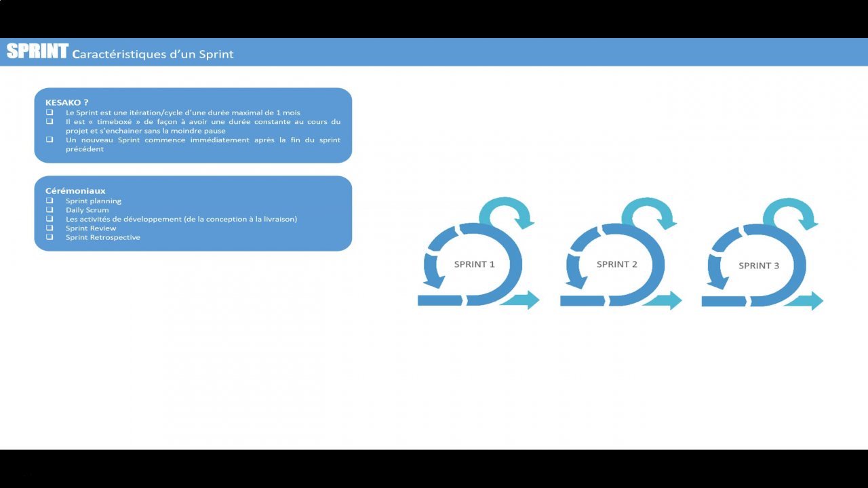Select the right-pointing arrow exiting Sprint 3
Screen dimensions: 868x488
[805, 300]
